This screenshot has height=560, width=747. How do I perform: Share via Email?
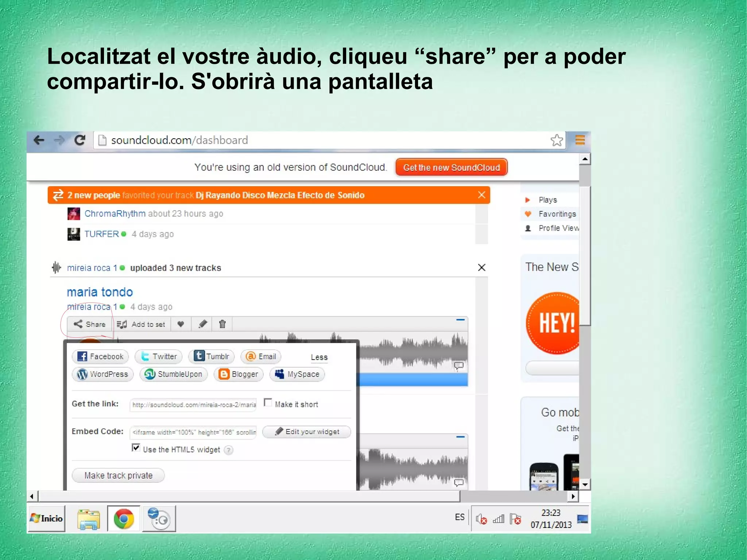click(261, 356)
